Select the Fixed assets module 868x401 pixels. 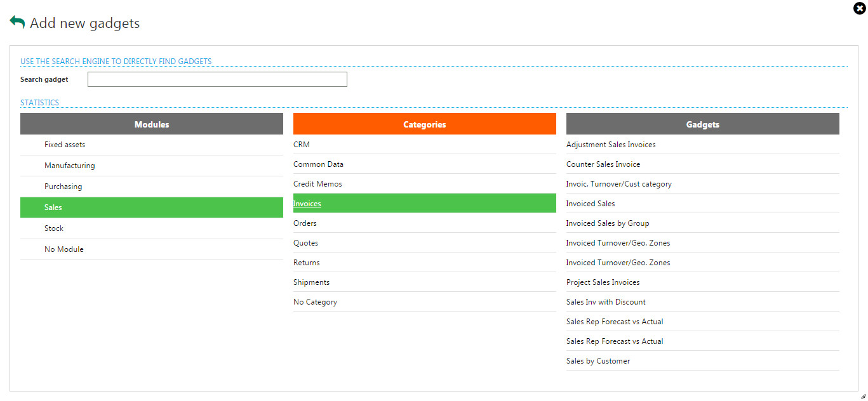65,145
